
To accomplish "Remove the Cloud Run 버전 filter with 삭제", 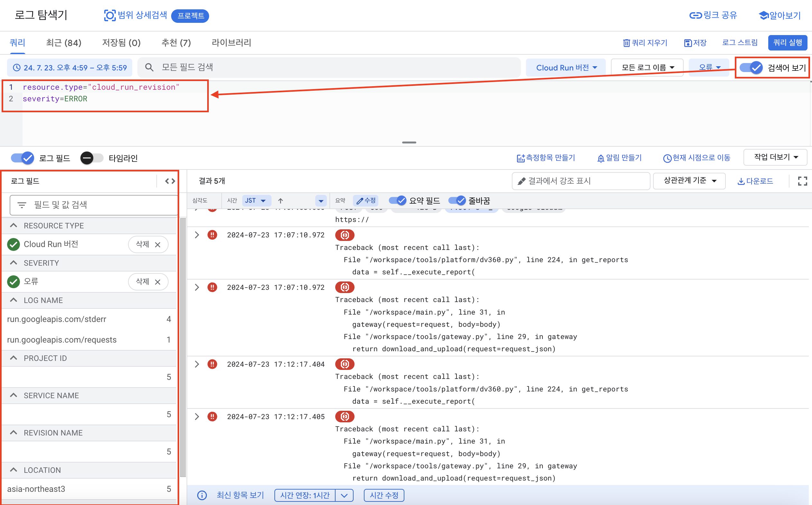I will click(148, 244).
